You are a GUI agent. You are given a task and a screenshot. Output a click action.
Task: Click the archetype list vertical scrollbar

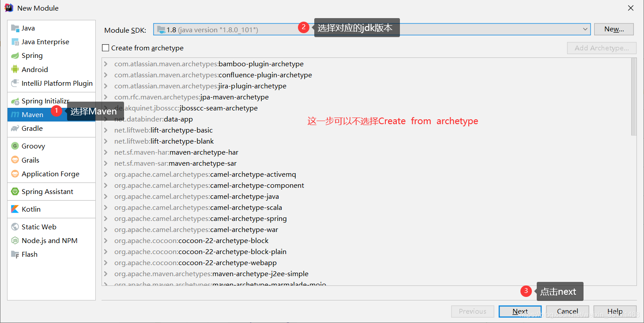tap(634, 97)
